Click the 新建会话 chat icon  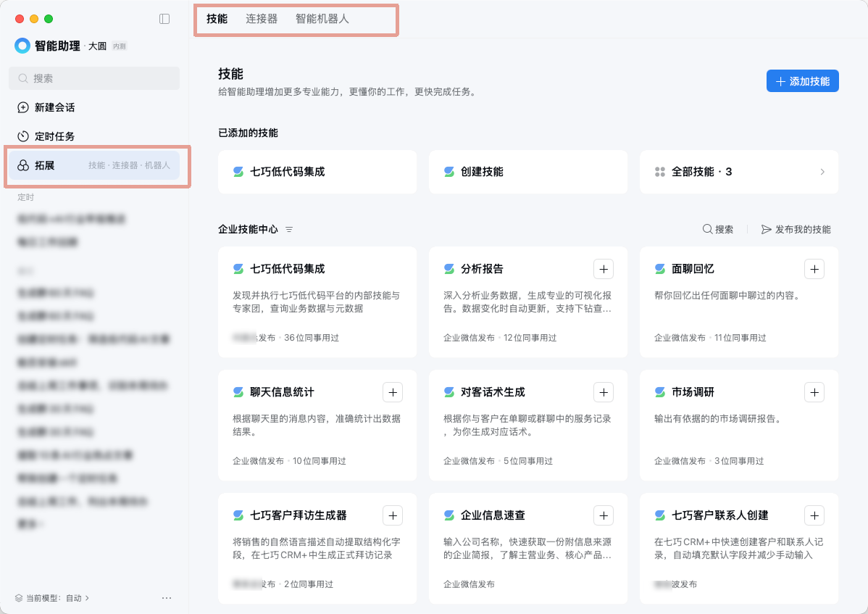click(22, 107)
